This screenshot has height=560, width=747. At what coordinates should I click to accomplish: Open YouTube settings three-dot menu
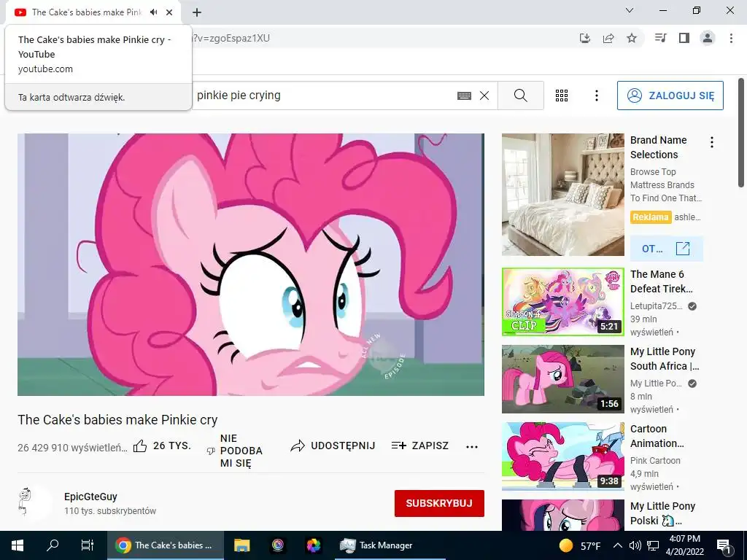point(597,96)
